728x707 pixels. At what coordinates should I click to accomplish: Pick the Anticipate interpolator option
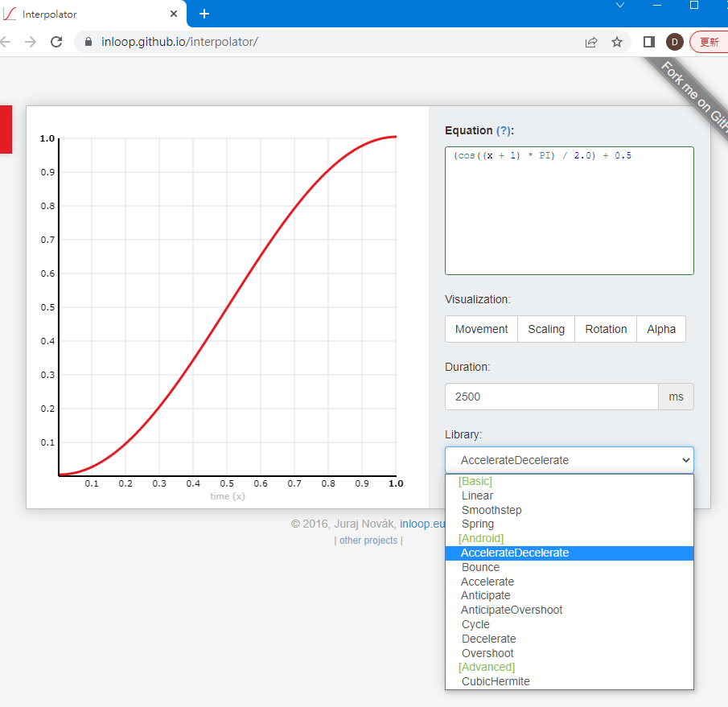pos(570,595)
